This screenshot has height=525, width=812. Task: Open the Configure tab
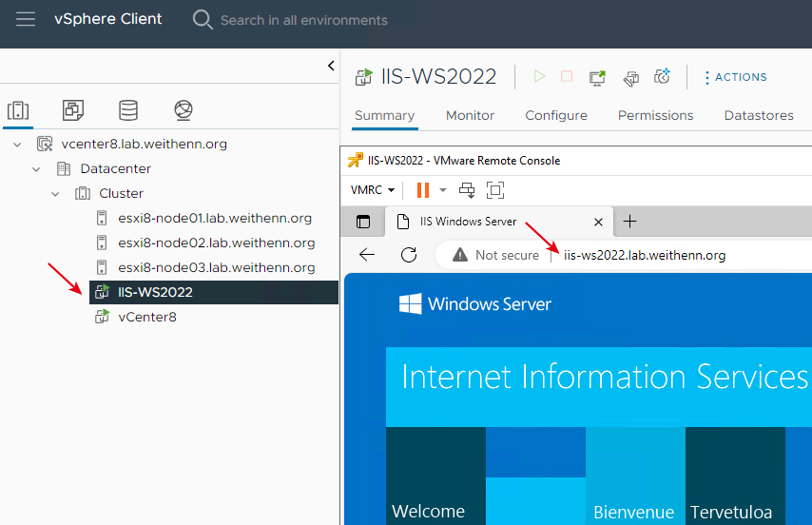click(556, 115)
